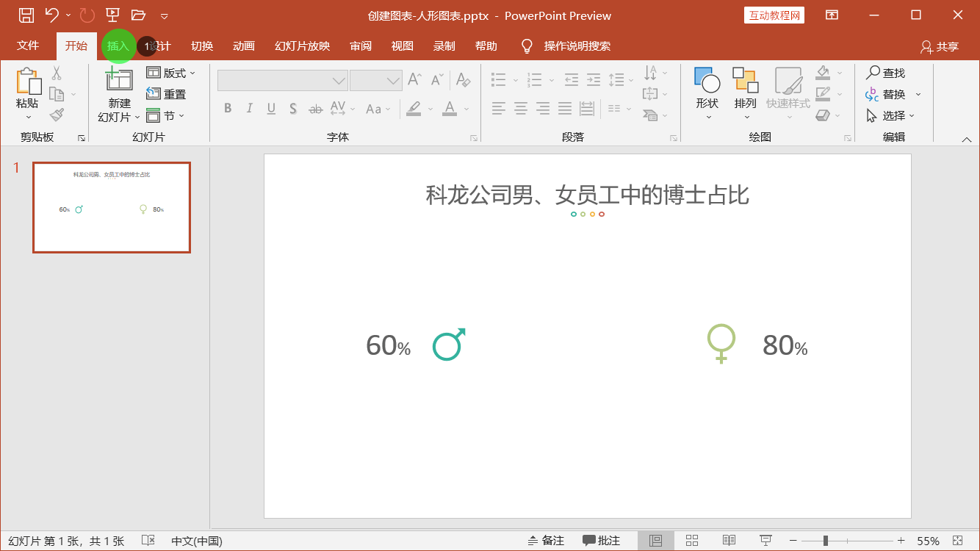Open the 动画 ribbon tab
The width and height of the screenshot is (980, 551).
[x=244, y=46]
